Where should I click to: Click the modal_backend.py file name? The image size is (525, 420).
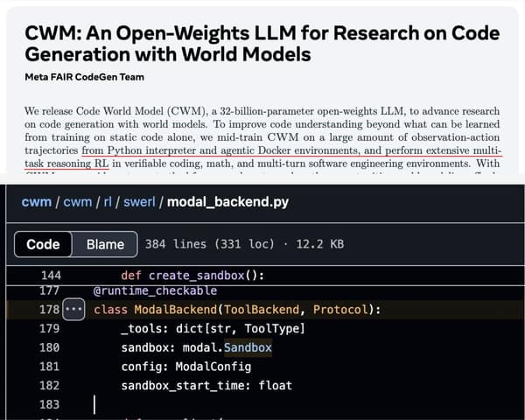point(227,202)
